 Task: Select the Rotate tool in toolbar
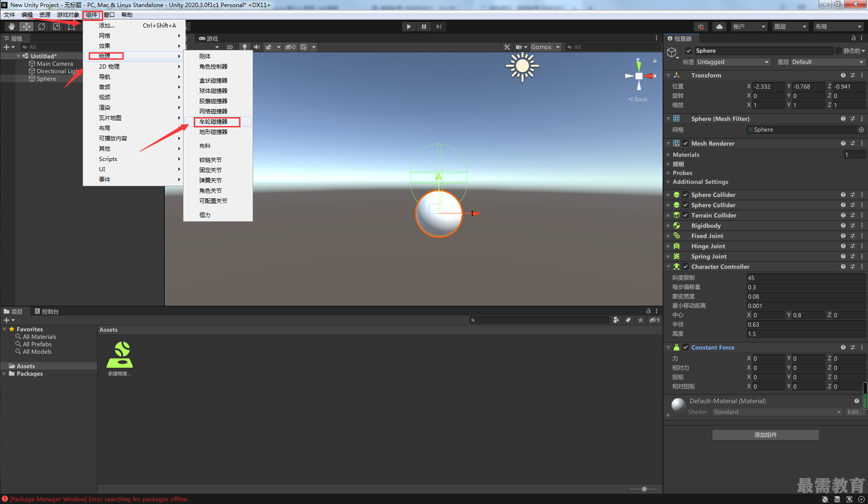pyautogui.click(x=41, y=27)
